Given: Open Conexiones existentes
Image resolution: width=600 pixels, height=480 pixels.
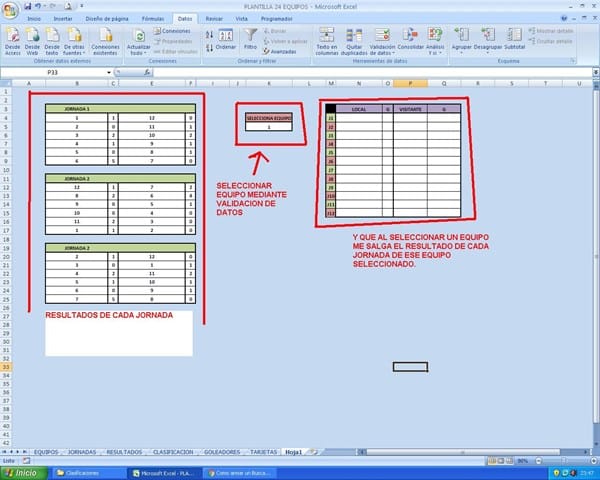Looking at the screenshot, I should 105,41.
